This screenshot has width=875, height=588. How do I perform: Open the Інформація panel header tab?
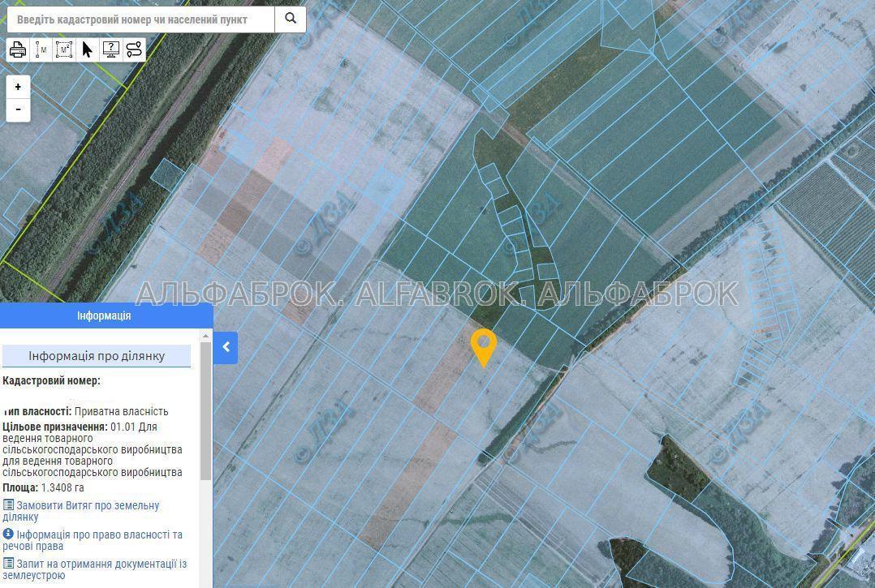pos(106,315)
